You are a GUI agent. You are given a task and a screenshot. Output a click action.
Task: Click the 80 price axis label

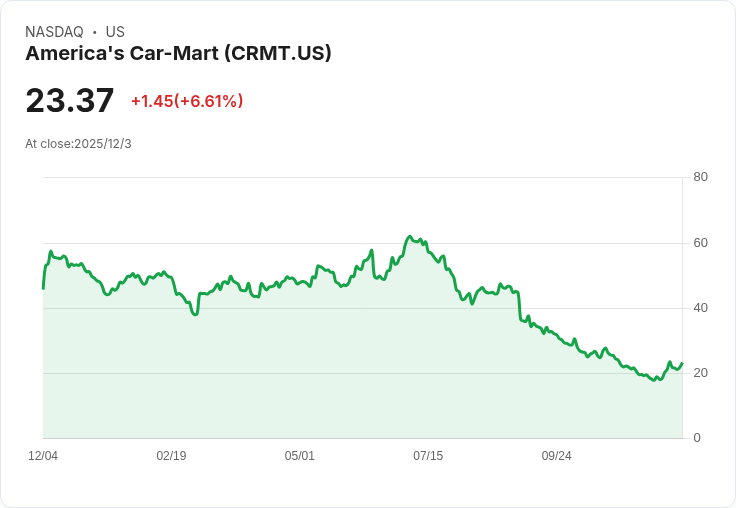pos(700,177)
